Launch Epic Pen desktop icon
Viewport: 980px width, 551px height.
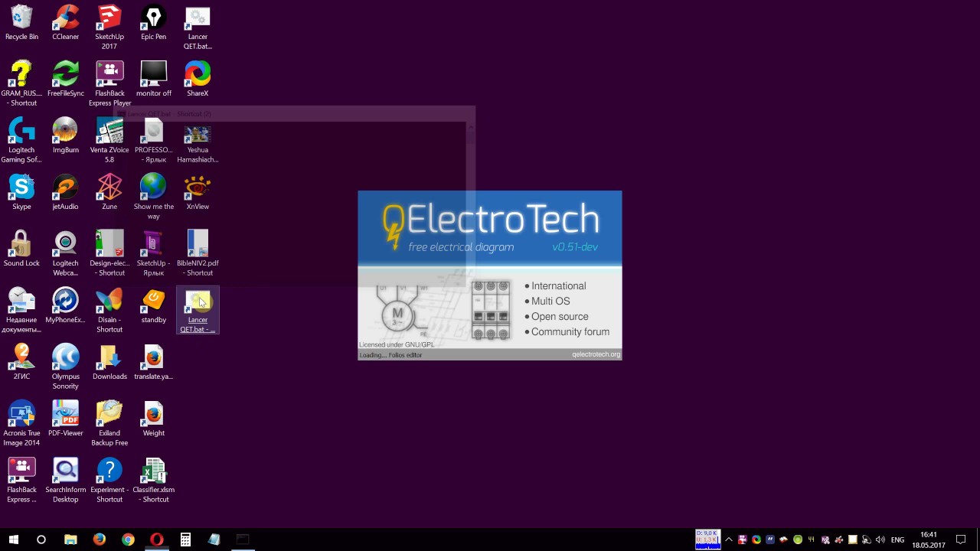[153, 22]
